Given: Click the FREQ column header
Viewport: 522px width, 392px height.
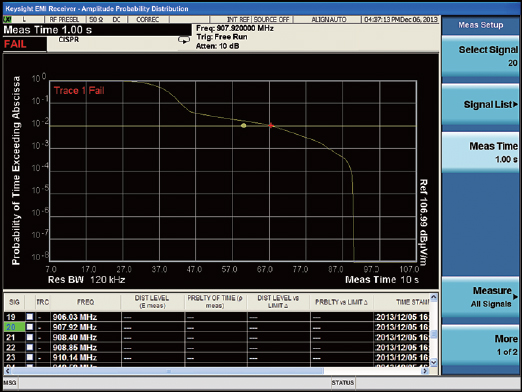Looking at the screenshot, I should pos(85,302).
